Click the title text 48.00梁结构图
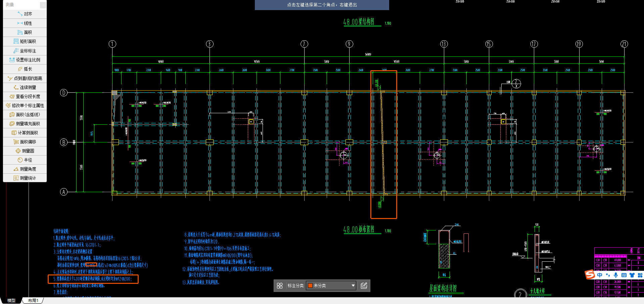Screen dimensions: 644x304 tap(359, 22)
